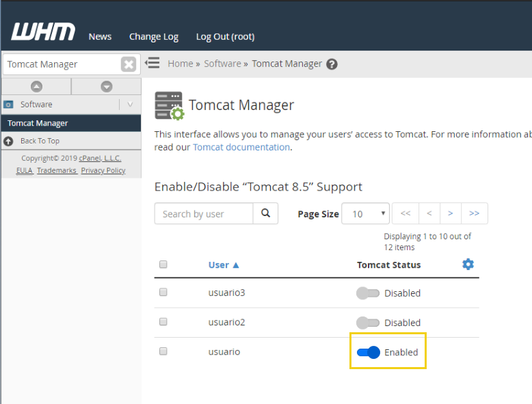Viewport: 532px width, 404px height.
Task: Open Trademarks link in sidebar footer
Action: 57,170
